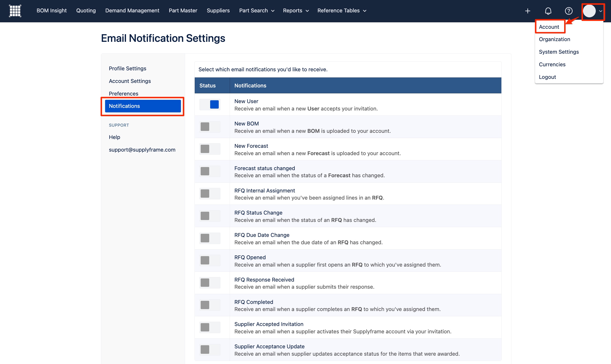Viewport: 611px width, 364px height.
Task: Turn on RFQ Response Received switch
Action: [210, 283]
